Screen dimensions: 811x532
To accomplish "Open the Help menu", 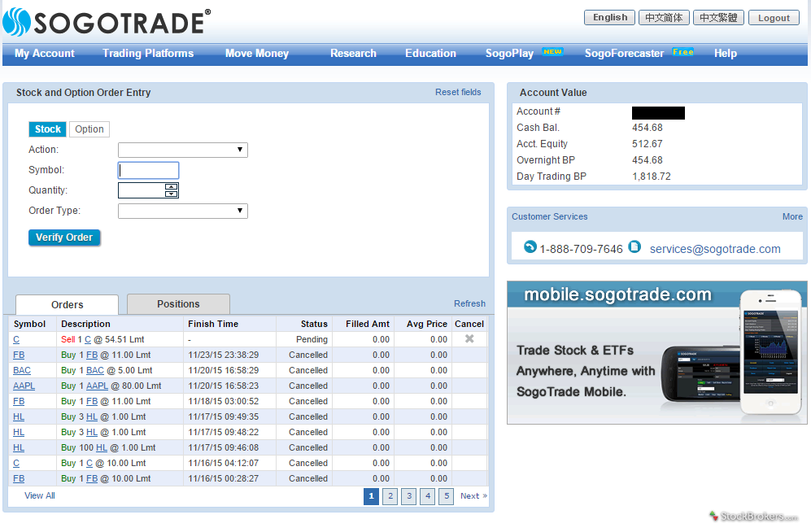I will point(726,53).
